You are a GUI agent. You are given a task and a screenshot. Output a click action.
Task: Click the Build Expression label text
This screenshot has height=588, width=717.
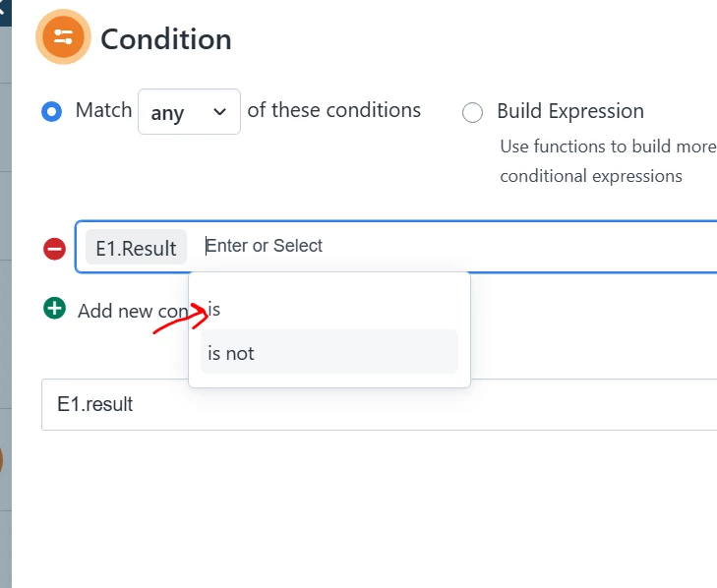(570, 111)
